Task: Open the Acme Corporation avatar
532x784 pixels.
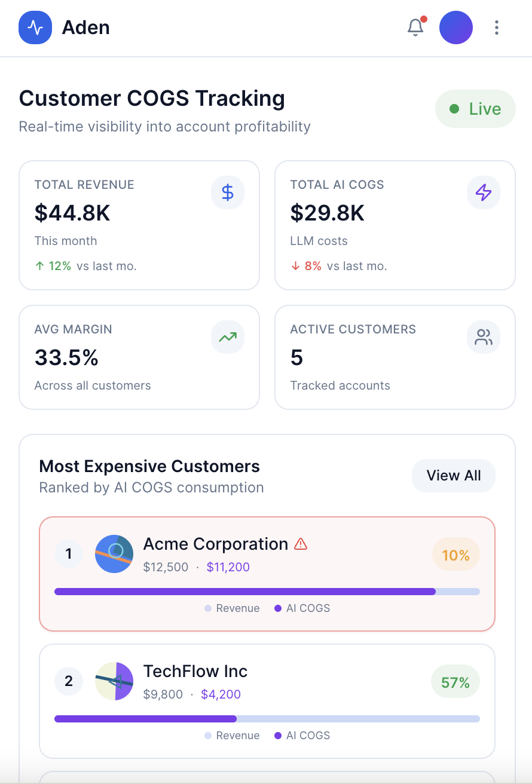Action: 114,554
